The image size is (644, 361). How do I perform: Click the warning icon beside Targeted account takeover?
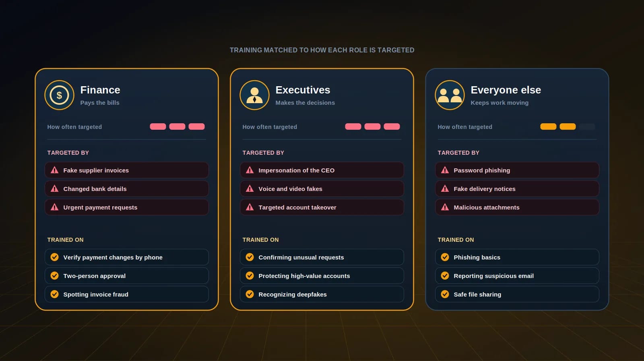click(x=250, y=207)
